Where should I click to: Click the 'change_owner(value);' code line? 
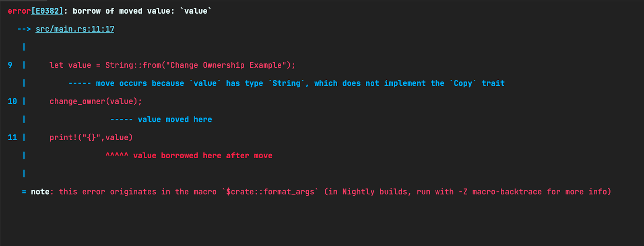(x=96, y=101)
